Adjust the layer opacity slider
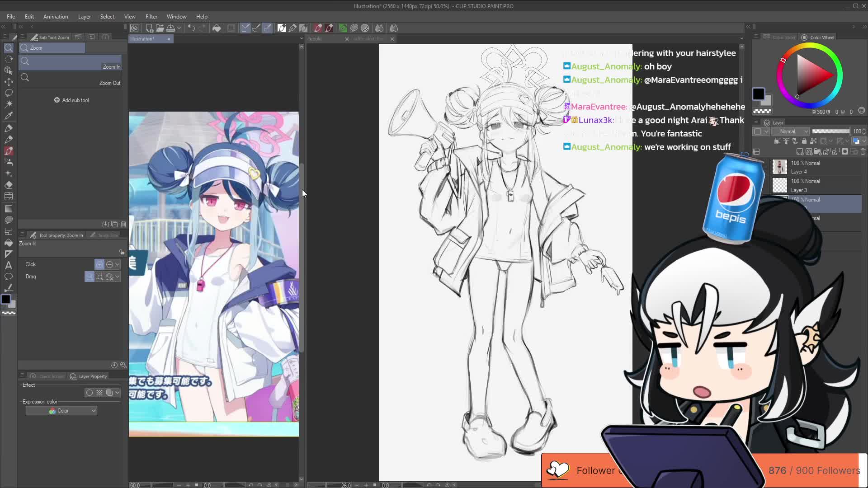868x488 pixels. pos(831,131)
